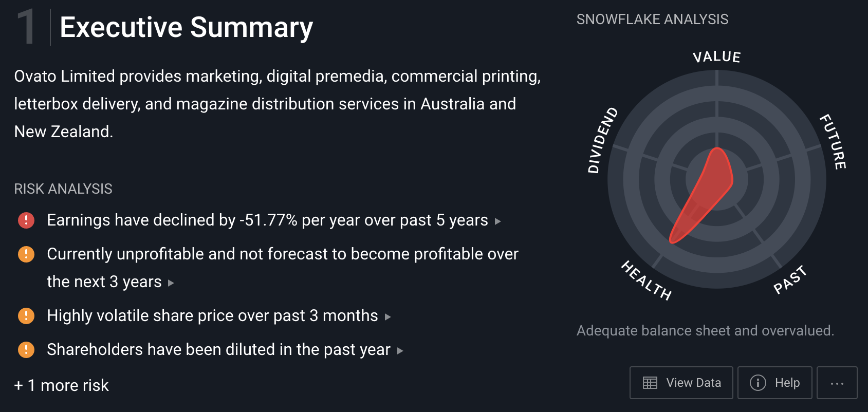The image size is (868, 412).
Task: Expand arrow after 'the next 3 years'
Action: click(171, 283)
